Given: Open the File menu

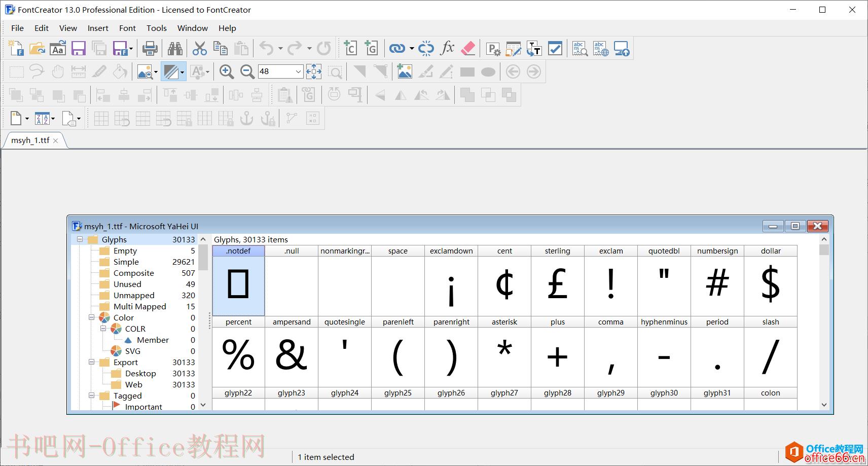Looking at the screenshot, I should 18,28.
